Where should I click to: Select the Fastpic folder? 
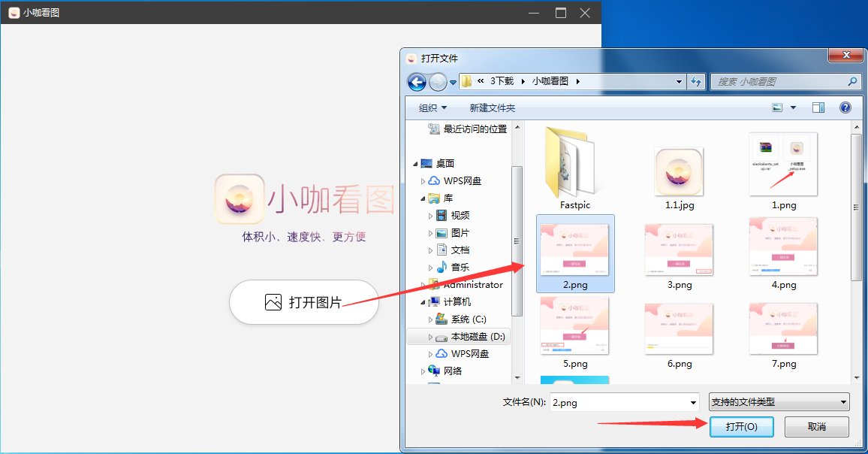[574, 169]
